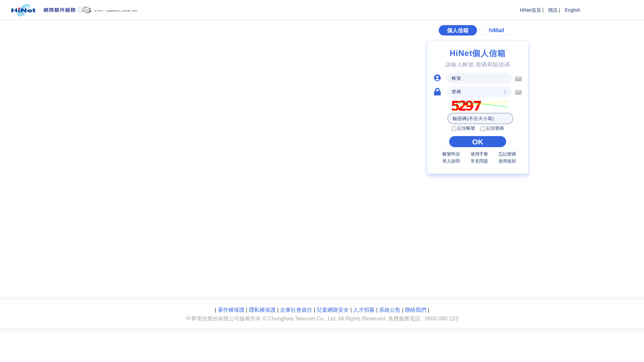
Task: Open the 使用規則 link
Action: pyautogui.click(x=507, y=161)
